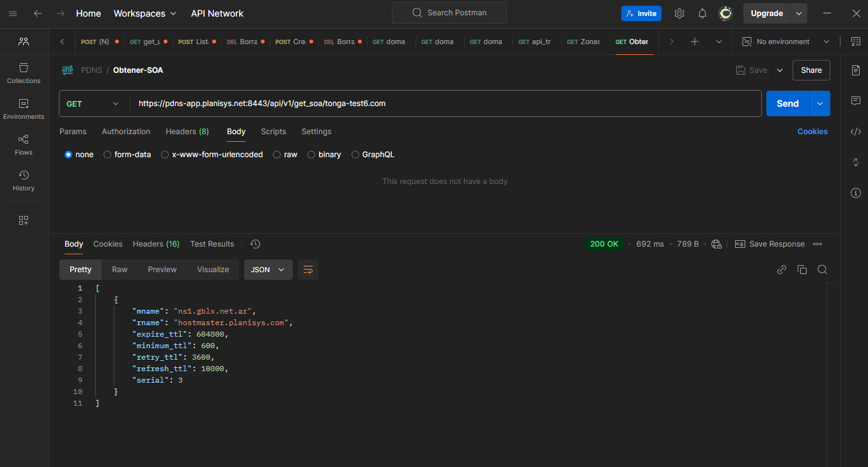Open the response Cookies tab
This screenshot has height=467, width=868.
pos(108,244)
